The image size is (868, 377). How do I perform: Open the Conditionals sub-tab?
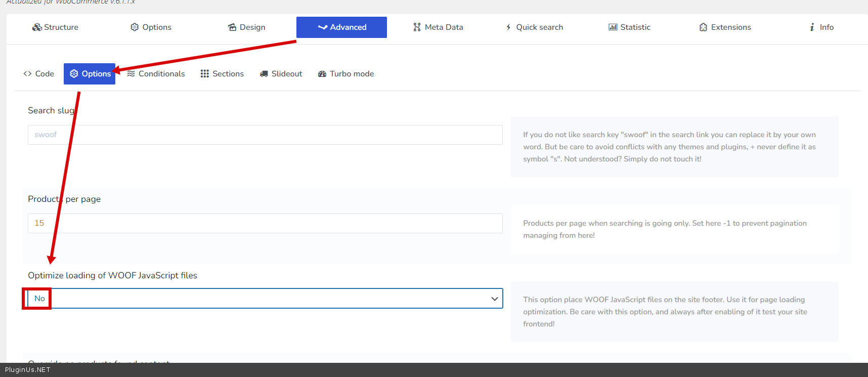click(x=156, y=74)
